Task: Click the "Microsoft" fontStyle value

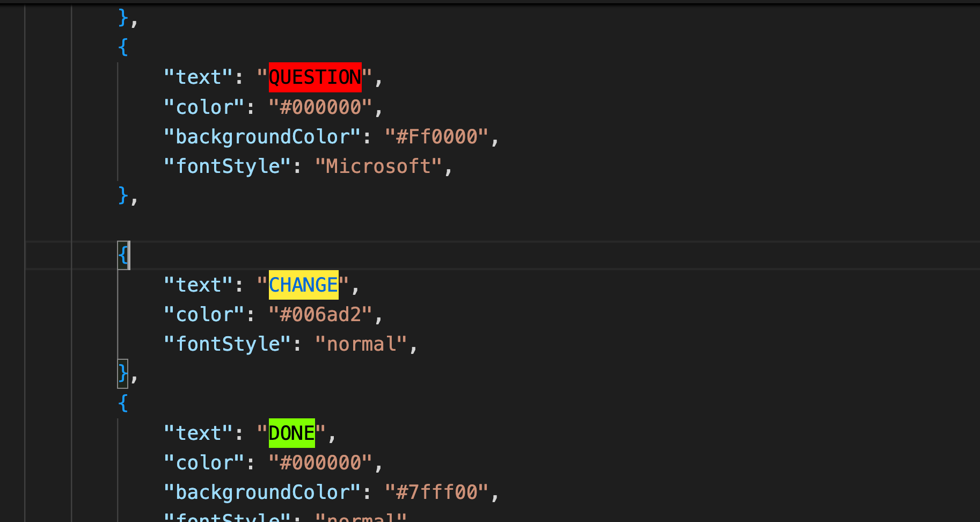Action: pyautogui.click(x=378, y=166)
